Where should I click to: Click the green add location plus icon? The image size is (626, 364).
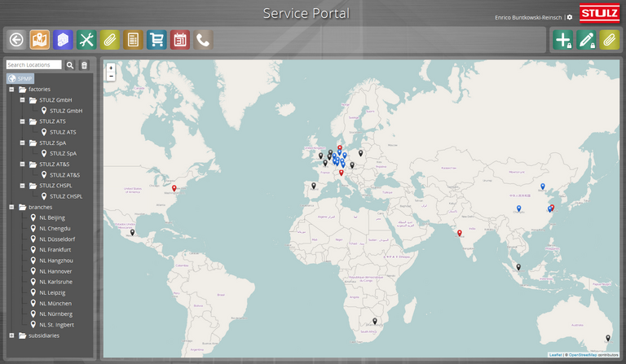click(x=563, y=40)
